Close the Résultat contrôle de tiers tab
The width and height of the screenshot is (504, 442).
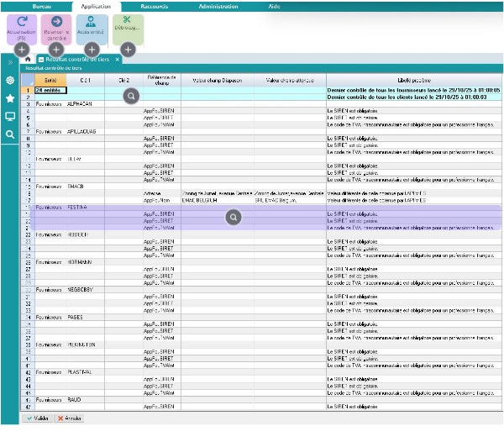[x=118, y=60]
